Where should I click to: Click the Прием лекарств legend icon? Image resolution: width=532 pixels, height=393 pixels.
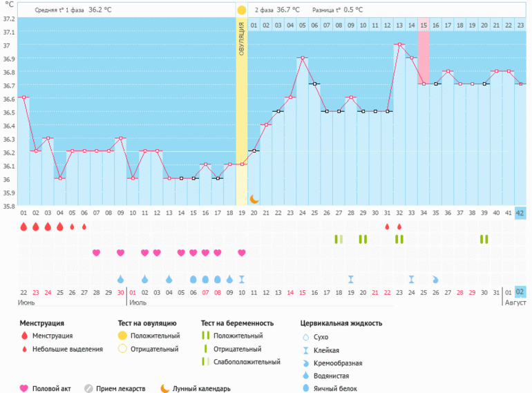[x=88, y=388]
